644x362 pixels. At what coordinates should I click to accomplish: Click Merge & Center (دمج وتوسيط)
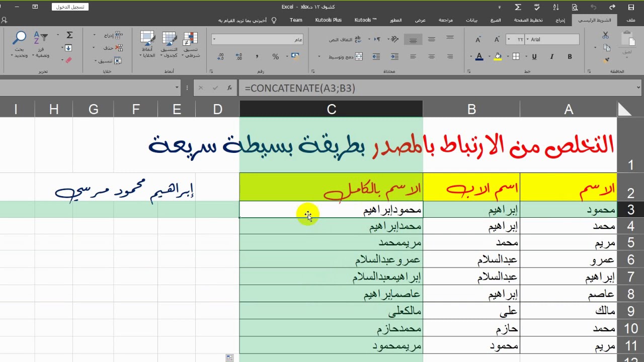tap(345, 57)
